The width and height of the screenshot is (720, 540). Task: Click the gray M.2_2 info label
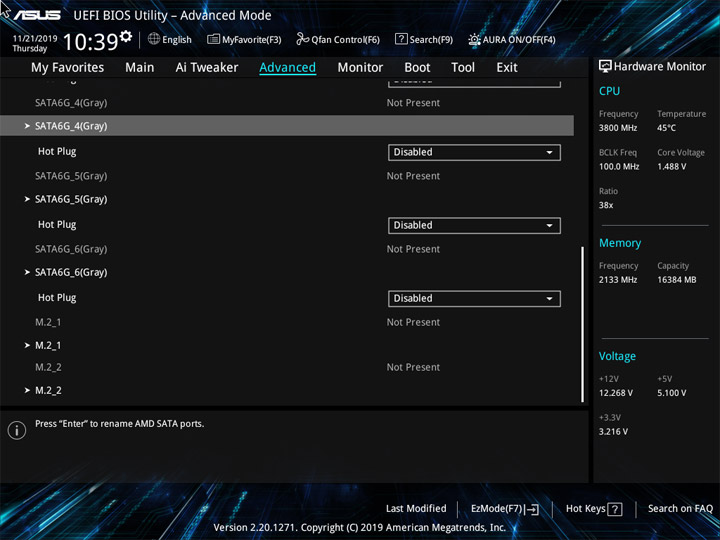[48, 367]
